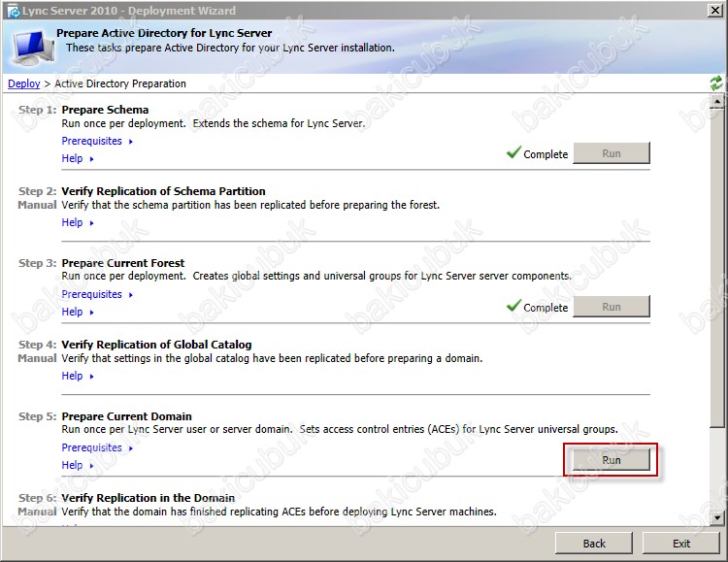Click the 'Prepare Current Domain' step title
728x562 pixels.
127,416
